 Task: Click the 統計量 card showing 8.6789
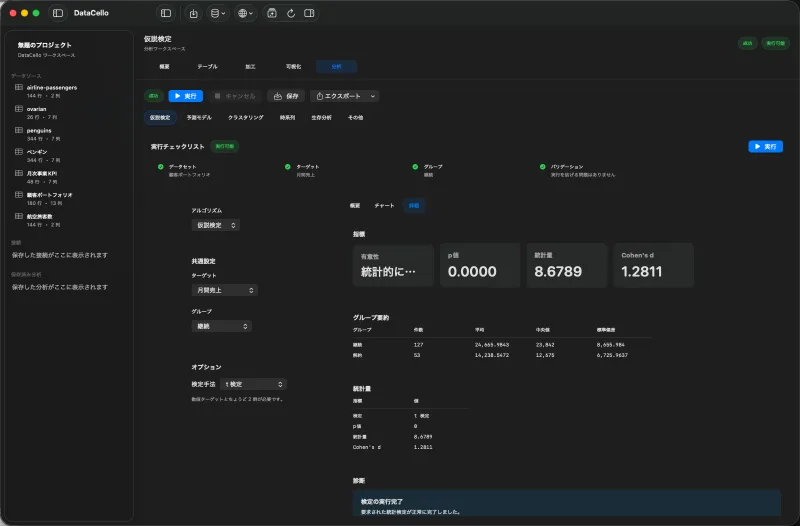566,265
